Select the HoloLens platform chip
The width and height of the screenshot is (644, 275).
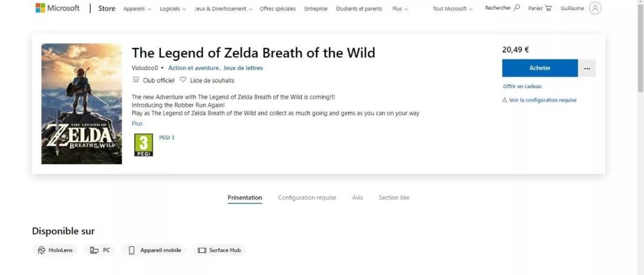[55, 251]
